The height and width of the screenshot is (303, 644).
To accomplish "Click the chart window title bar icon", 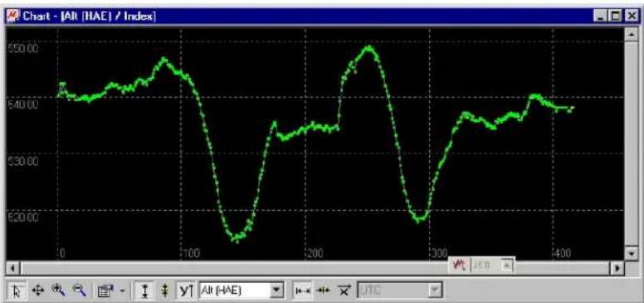I will click(13, 16).
